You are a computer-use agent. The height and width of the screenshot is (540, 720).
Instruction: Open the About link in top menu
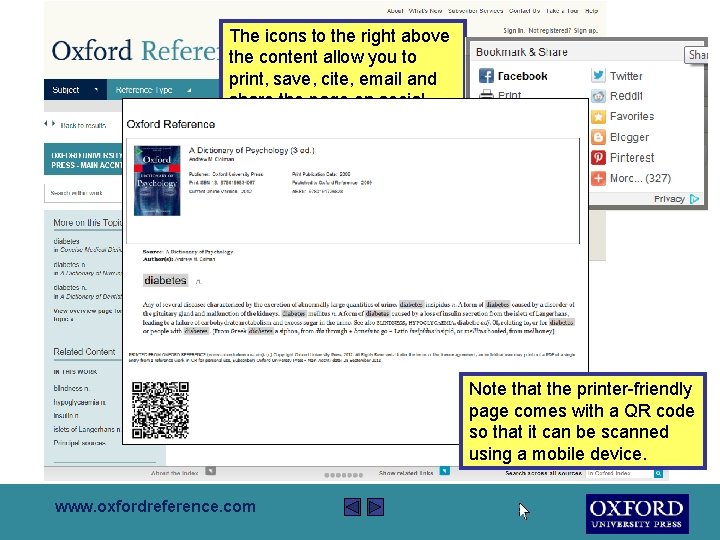tap(395, 11)
